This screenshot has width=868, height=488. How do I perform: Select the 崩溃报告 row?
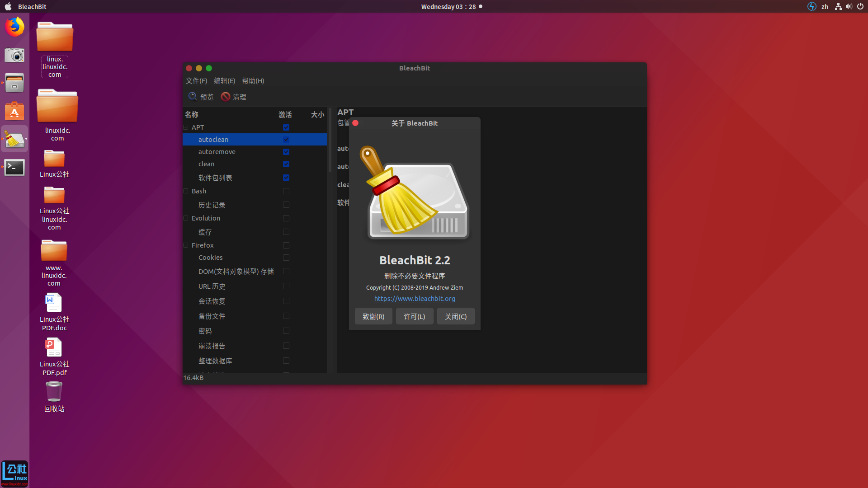tap(255, 346)
